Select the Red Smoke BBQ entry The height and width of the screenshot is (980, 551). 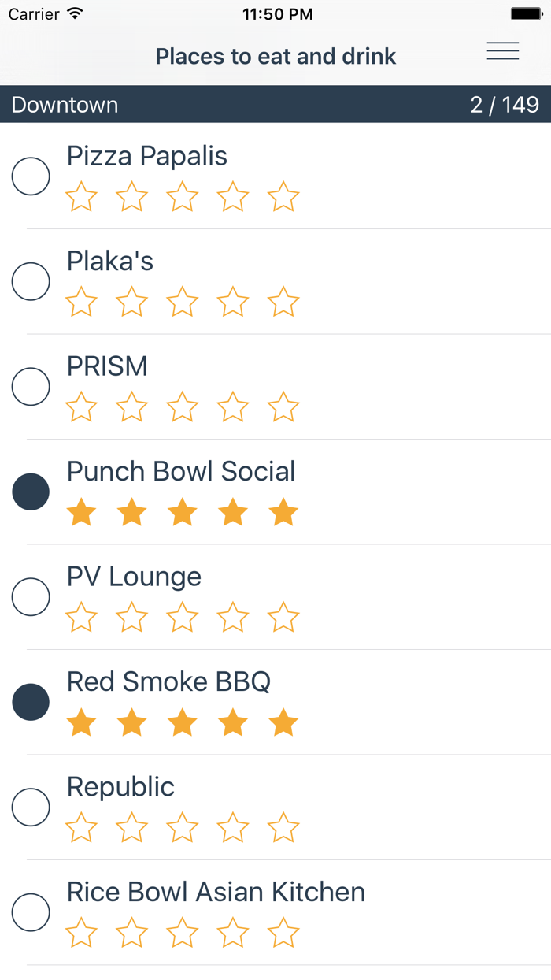coord(169,681)
